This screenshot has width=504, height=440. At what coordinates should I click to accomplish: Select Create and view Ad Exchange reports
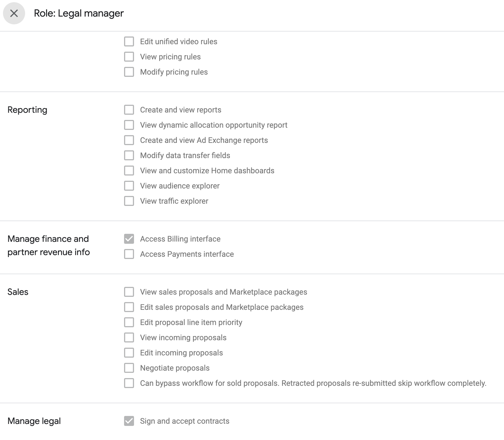(129, 140)
